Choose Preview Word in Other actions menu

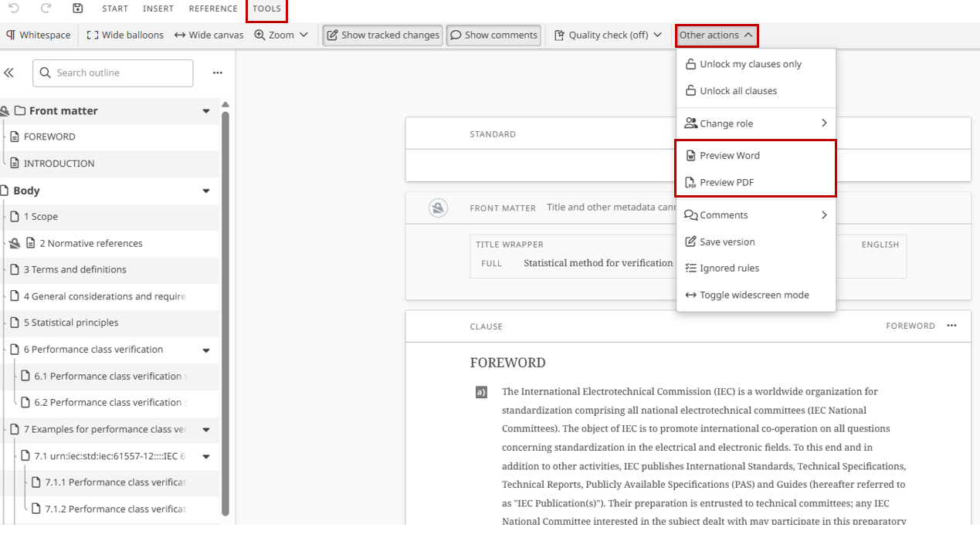(x=729, y=156)
